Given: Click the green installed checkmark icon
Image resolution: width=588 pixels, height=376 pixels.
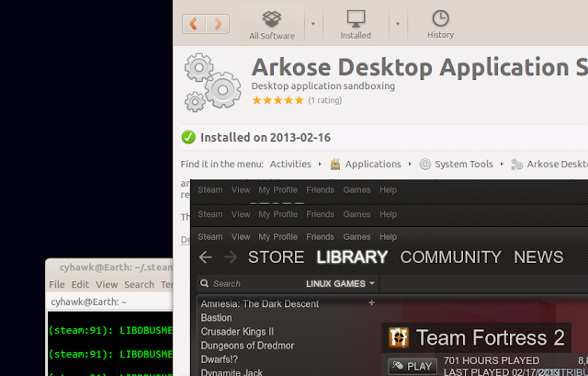Looking at the screenshot, I should click(x=188, y=137).
